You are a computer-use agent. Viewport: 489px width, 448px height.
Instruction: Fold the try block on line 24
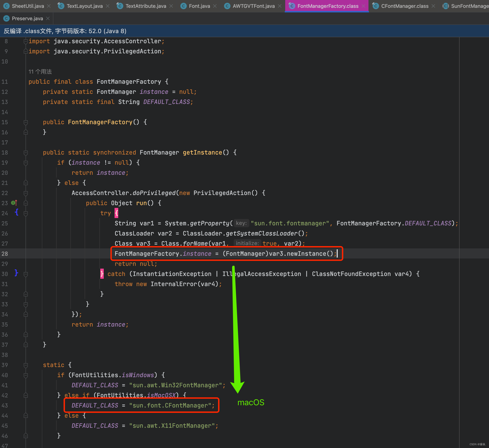click(26, 213)
